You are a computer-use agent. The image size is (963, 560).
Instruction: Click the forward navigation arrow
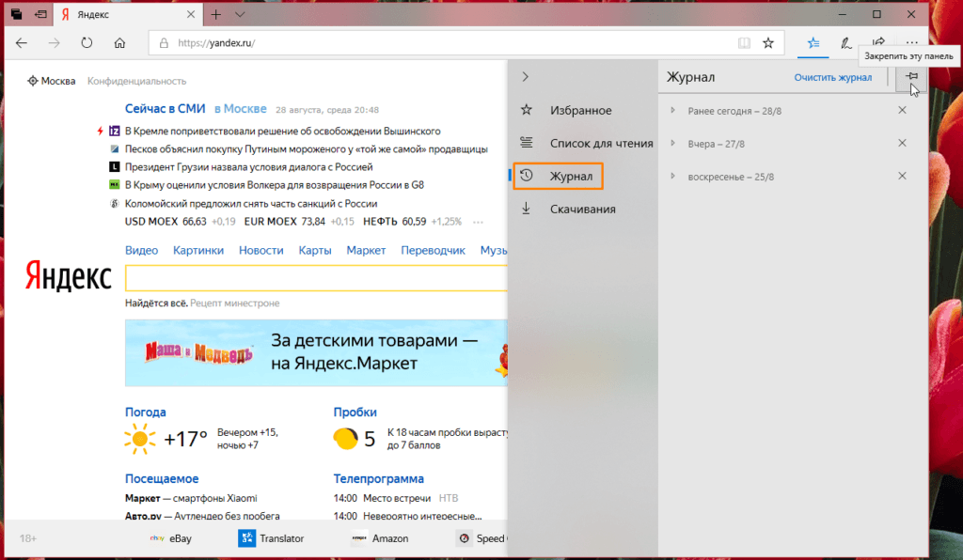pyautogui.click(x=54, y=43)
